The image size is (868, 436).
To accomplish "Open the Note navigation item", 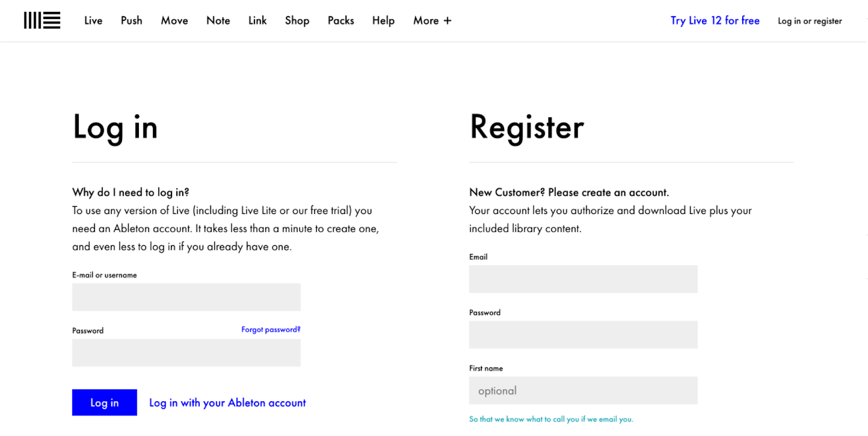I will click(x=218, y=21).
